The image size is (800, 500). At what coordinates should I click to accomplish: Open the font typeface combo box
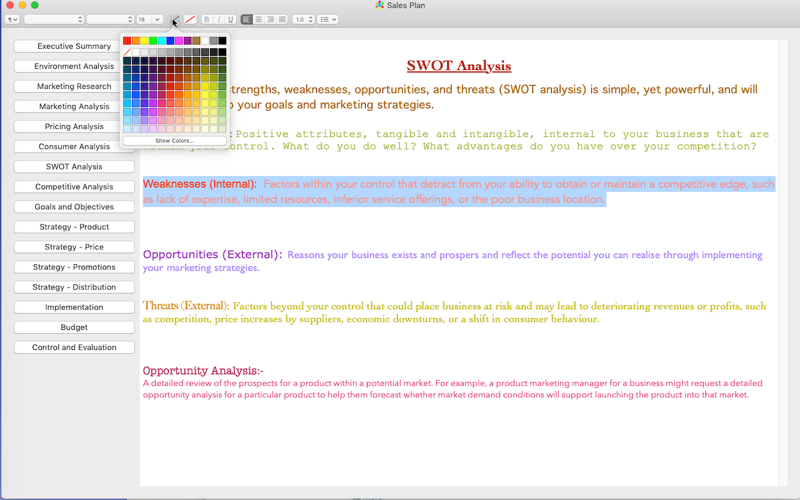click(x=110, y=19)
